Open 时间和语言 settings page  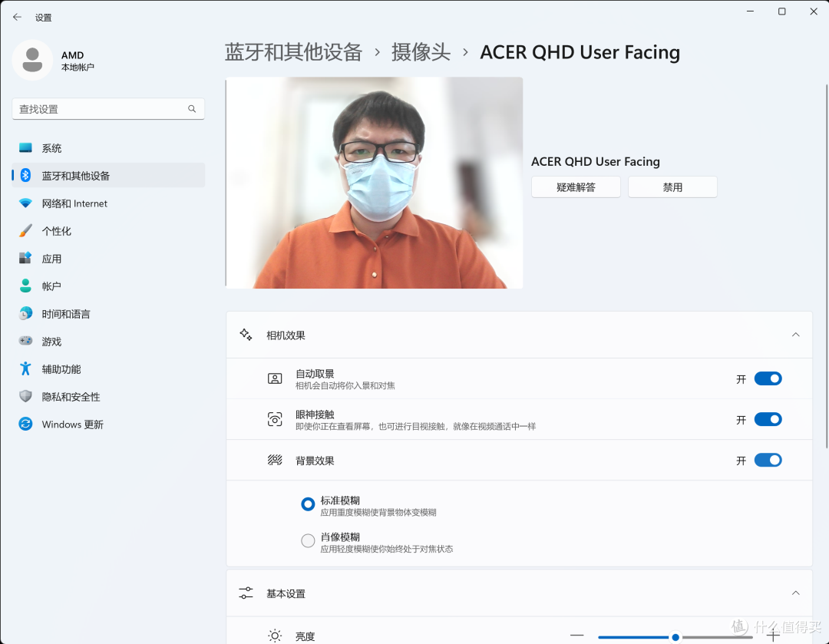tap(108, 313)
